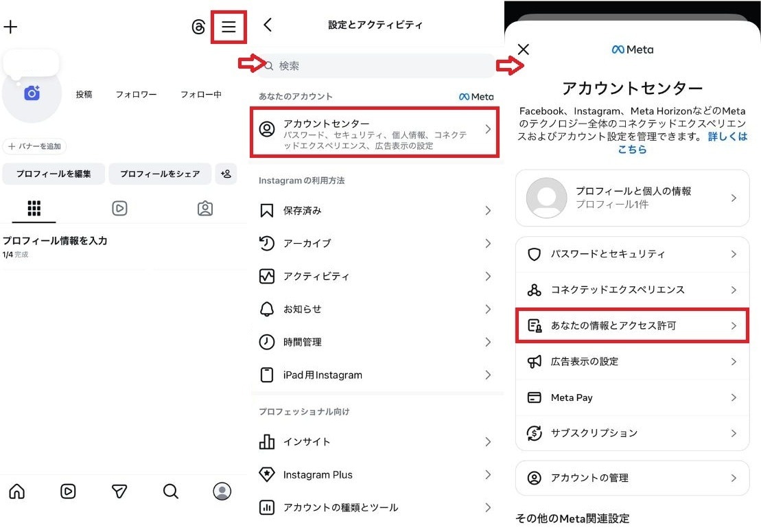Tap the 投稿 count label
Viewport: 761px width, 532px height.
(84, 94)
